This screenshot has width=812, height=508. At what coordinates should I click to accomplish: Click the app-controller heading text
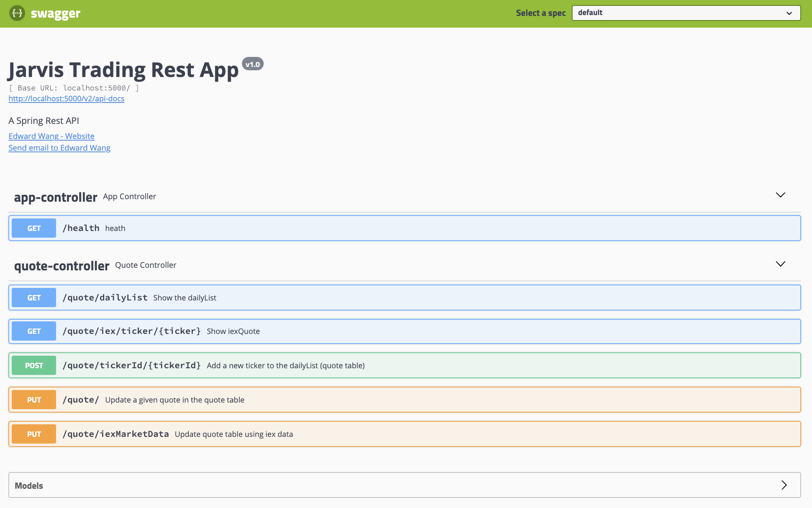[56, 197]
